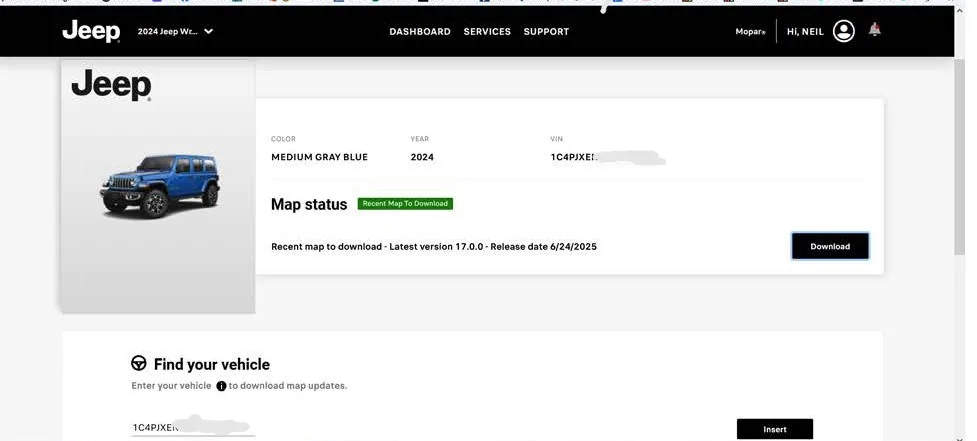The width and height of the screenshot is (977, 441).
Task: Click the Recent Map To Download badge
Action: (405, 204)
